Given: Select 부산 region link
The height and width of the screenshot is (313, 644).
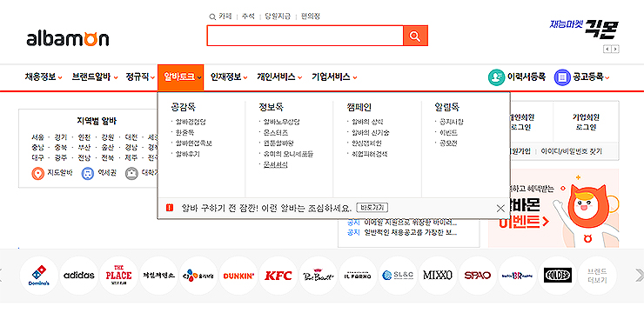Looking at the screenshot, I should 84,147.
